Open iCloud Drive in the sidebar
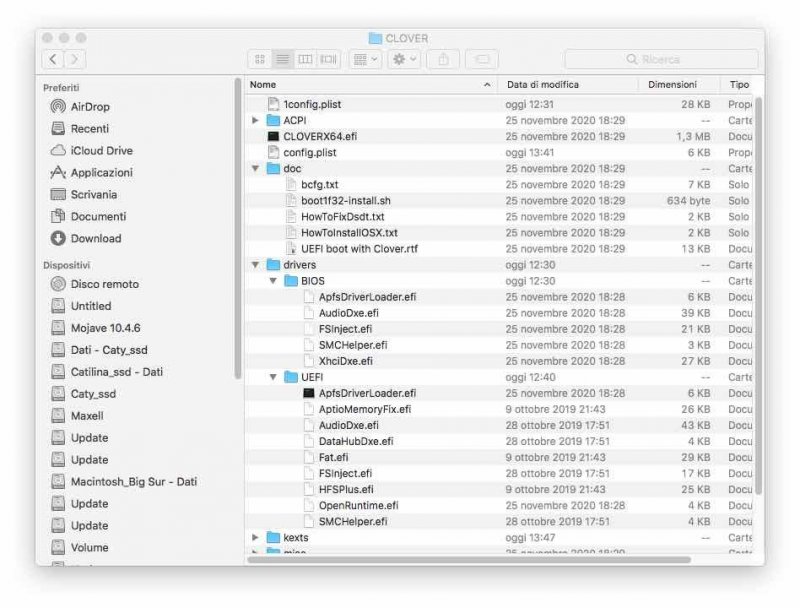 point(91,150)
